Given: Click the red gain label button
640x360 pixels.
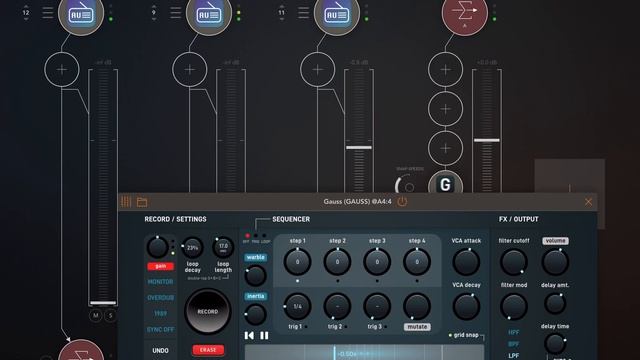Looking at the screenshot, I should point(160,266).
